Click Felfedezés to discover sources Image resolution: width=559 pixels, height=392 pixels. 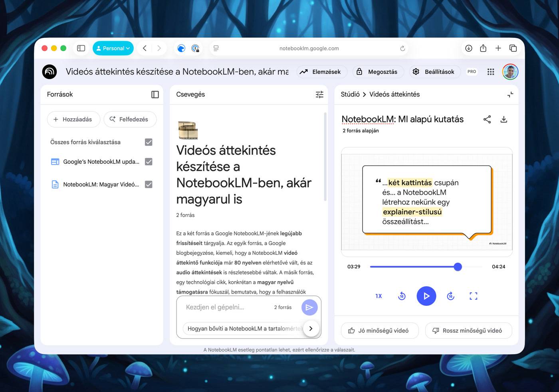[130, 119]
